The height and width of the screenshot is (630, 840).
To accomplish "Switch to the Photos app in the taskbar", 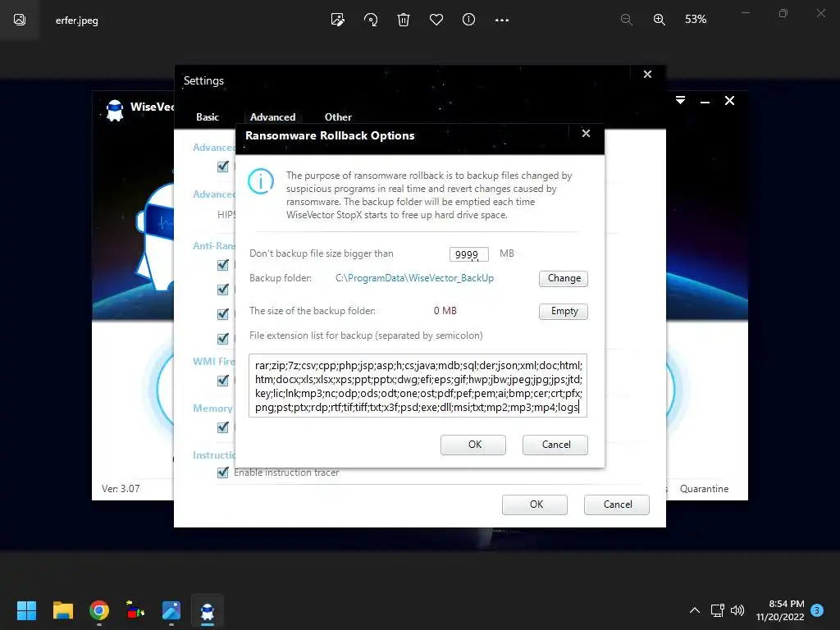I will pyautogui.click(x=171, y=610).
